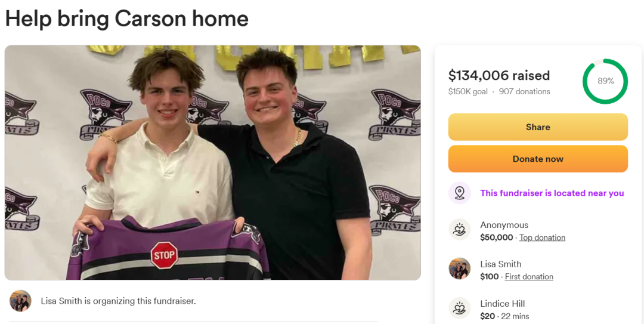The width and height of the screenshot is (644, 324).
Task: Click 'This fundraiser is located near you'
Action: [x=552, y=193]
